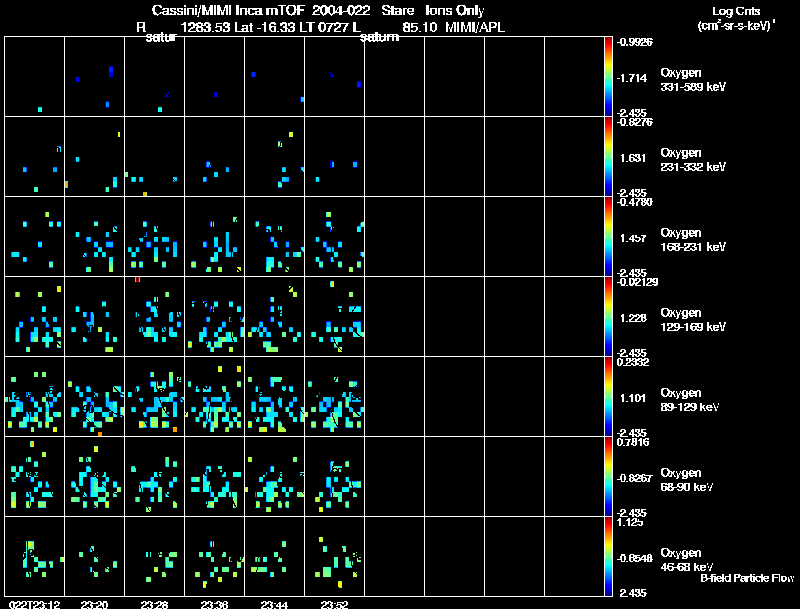Click the '1.101' colorbar value

point(633,398)
